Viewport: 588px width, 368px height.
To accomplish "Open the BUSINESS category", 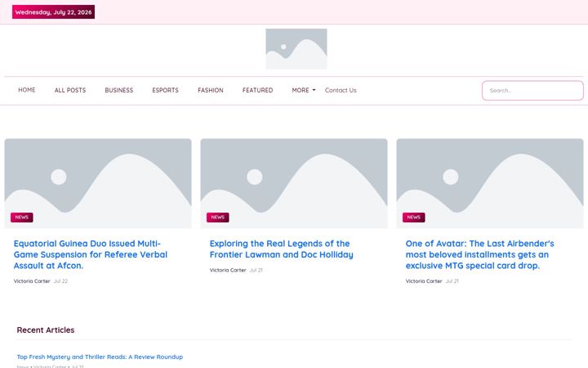I will (119, 90).
